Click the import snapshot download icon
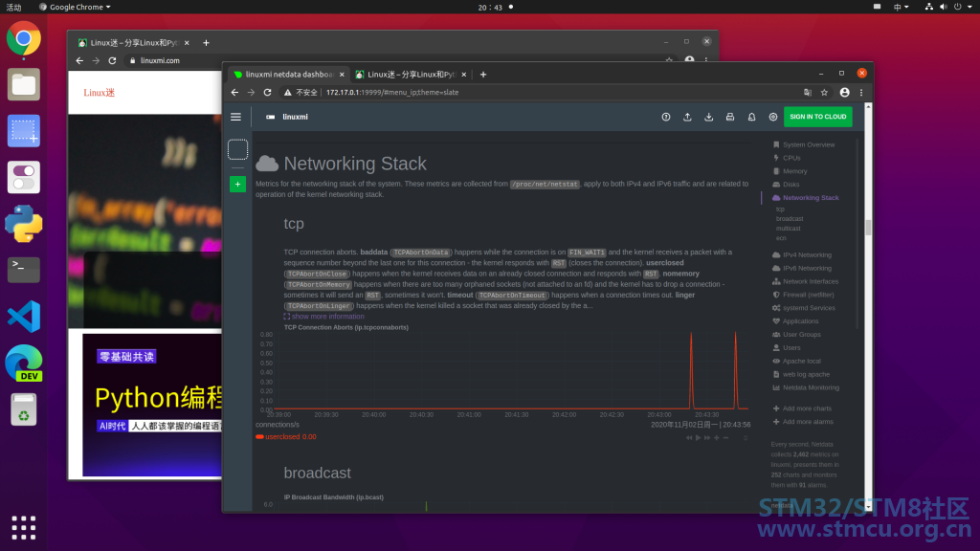The height and width of the screenshot is (551, 980). 708,117
